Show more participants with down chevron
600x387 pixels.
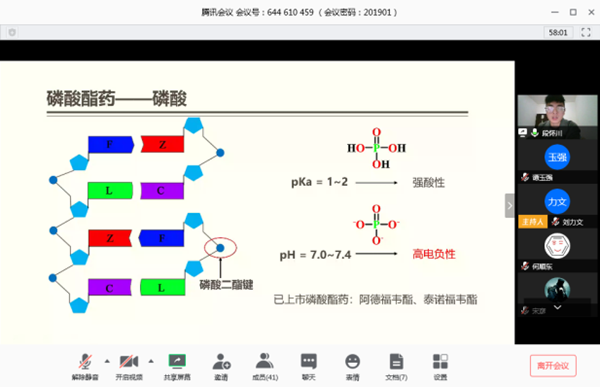coord(558,307)
